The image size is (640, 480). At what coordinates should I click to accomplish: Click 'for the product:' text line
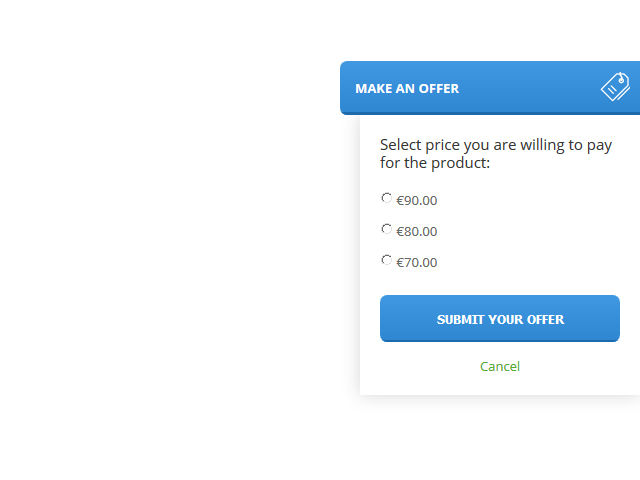435,163
